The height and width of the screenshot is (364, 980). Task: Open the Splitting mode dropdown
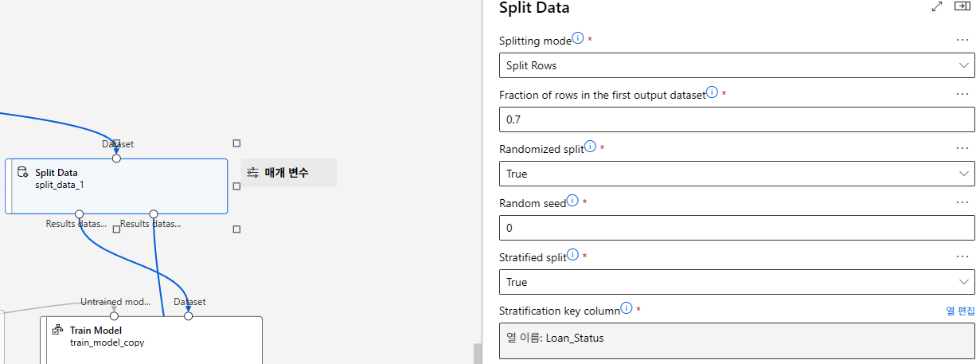pyautogui.click(x=736, y=65)
